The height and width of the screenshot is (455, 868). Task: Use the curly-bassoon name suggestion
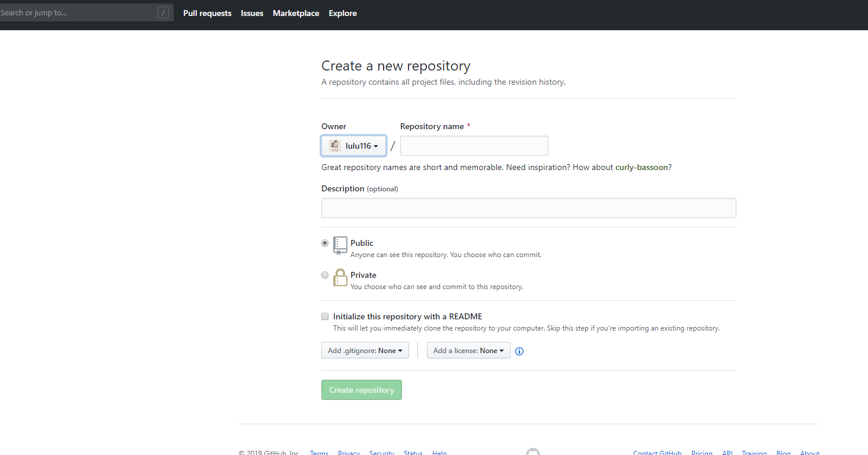[642, 167]
